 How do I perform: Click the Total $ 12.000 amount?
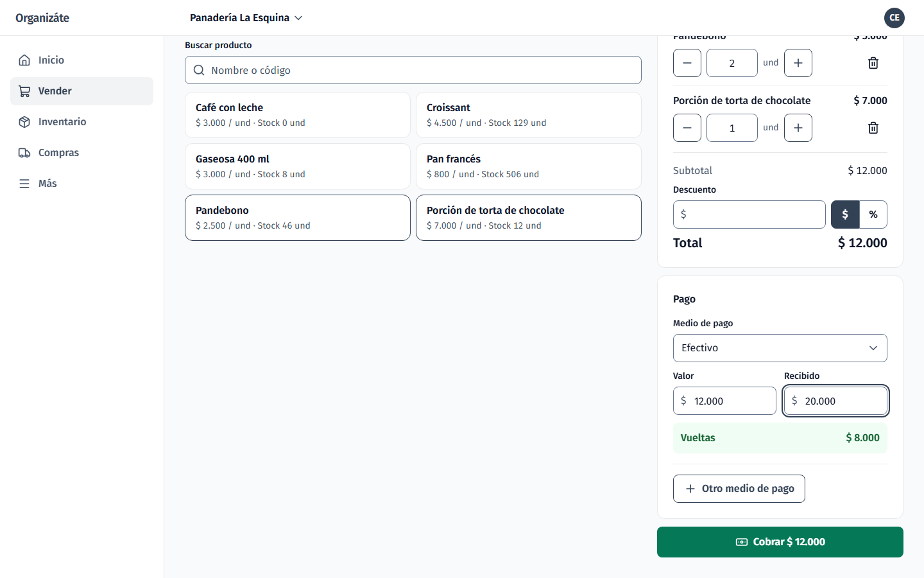click(862, 243)
